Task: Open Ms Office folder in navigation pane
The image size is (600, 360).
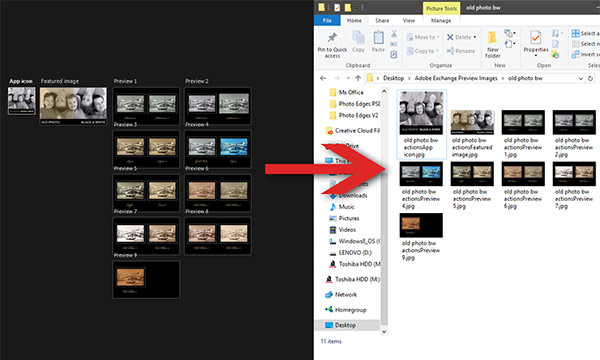Action: coord(346,92)
